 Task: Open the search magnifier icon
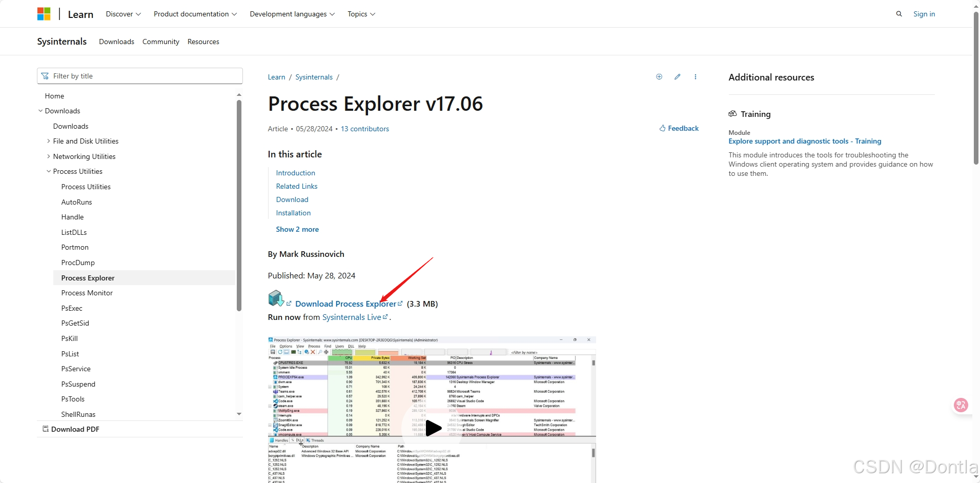899,14
